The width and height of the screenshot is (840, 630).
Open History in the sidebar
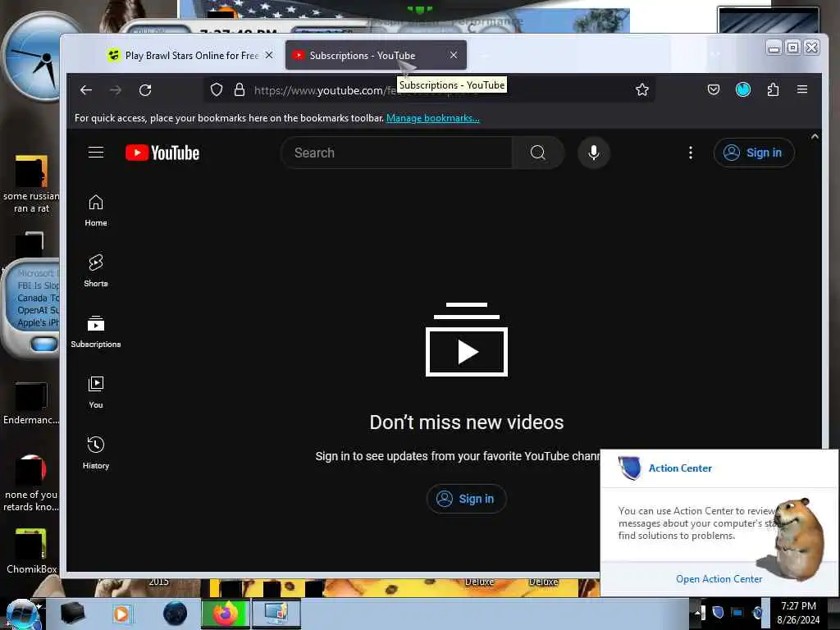pyautogui.click(x=96, y=453)
